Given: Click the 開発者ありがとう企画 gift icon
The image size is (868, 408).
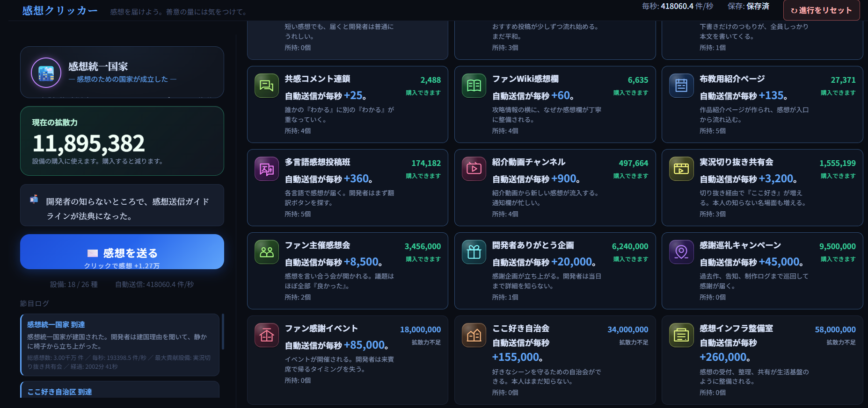Looking at the screenshot, I should coord(474,252).
